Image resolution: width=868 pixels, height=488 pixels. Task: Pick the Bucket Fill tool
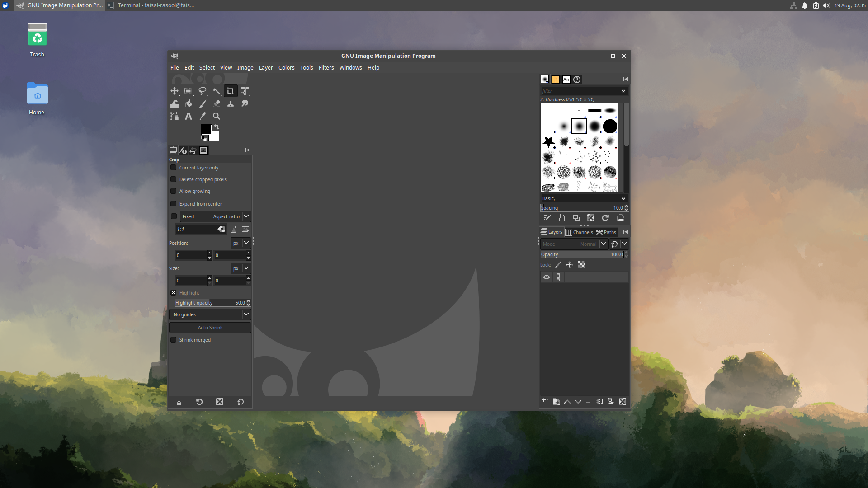tap(189, 103)
